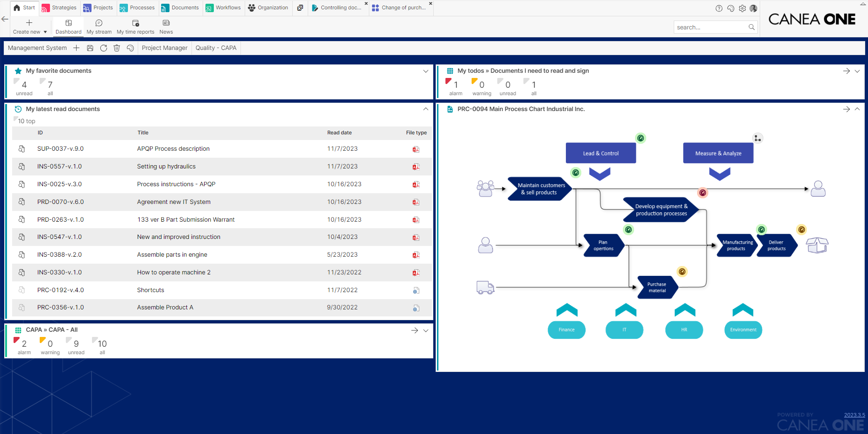Expand the CAPA - All panel chevron
The height and width of the screenshot is (434, 868).
(425, 330)
